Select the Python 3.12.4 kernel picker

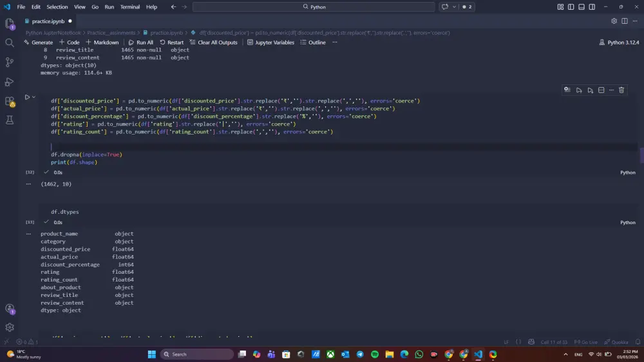click(x=620, y=43)
